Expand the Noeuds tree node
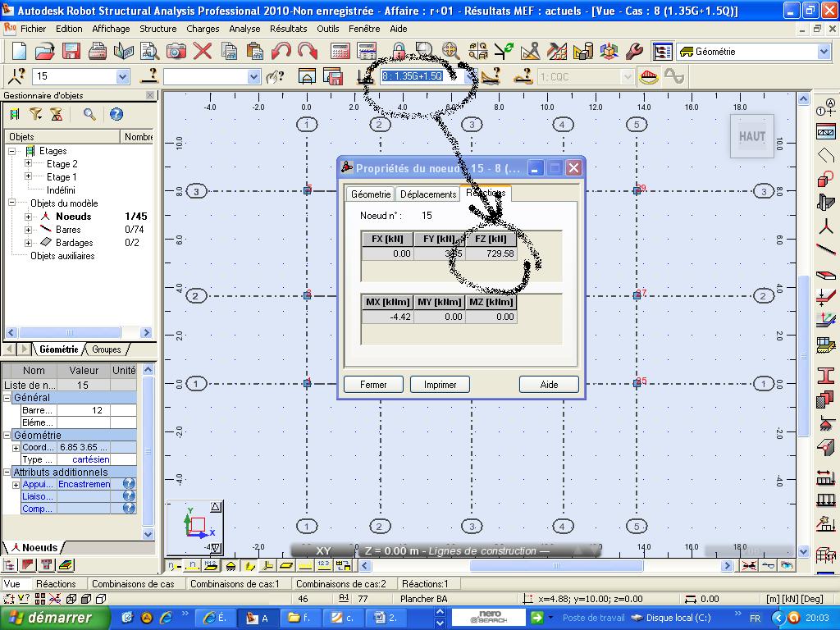The height and width of the screenshot is (630, 840). [29, 217]
